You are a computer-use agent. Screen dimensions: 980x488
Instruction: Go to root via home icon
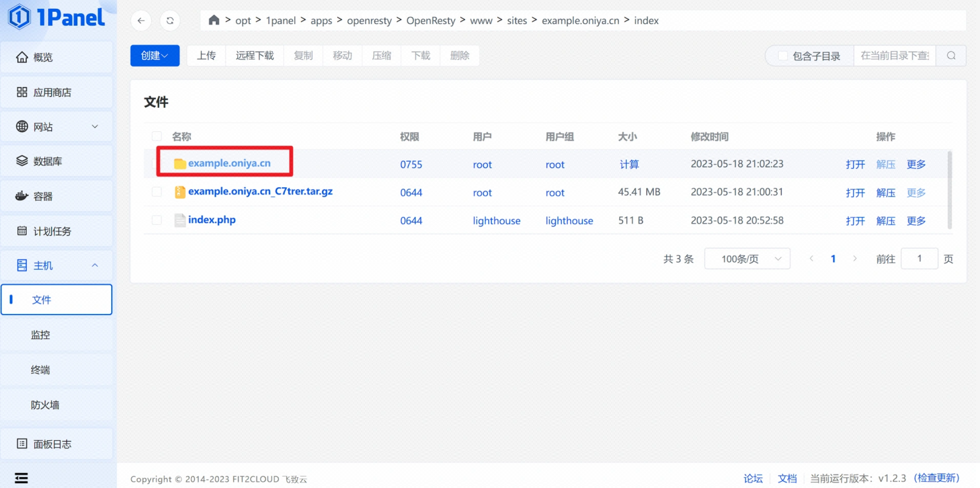[x=214, y=20]
